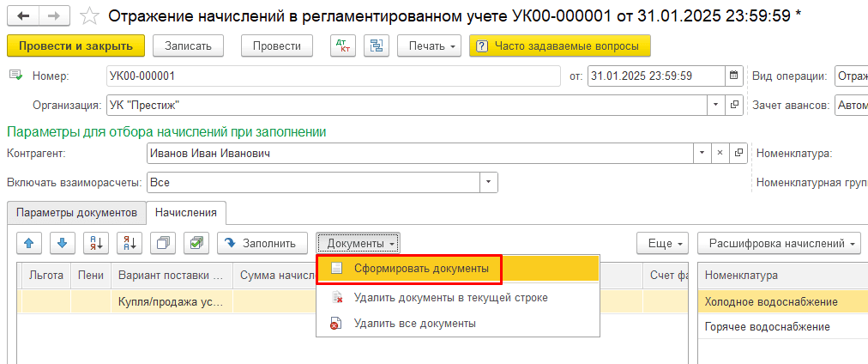This screenshot has height=364, width=868.
Task: Click the Заполнить button
Action: pos(262,244)
